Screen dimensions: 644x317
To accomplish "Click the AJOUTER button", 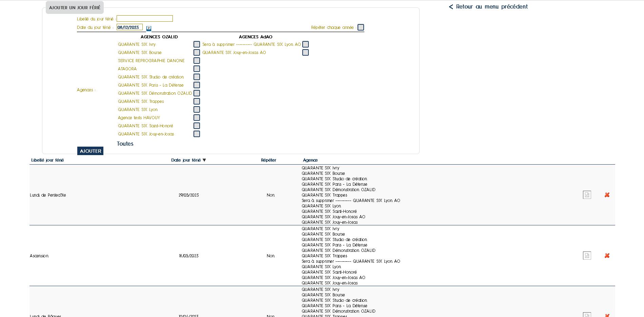I will pos(90,151).
